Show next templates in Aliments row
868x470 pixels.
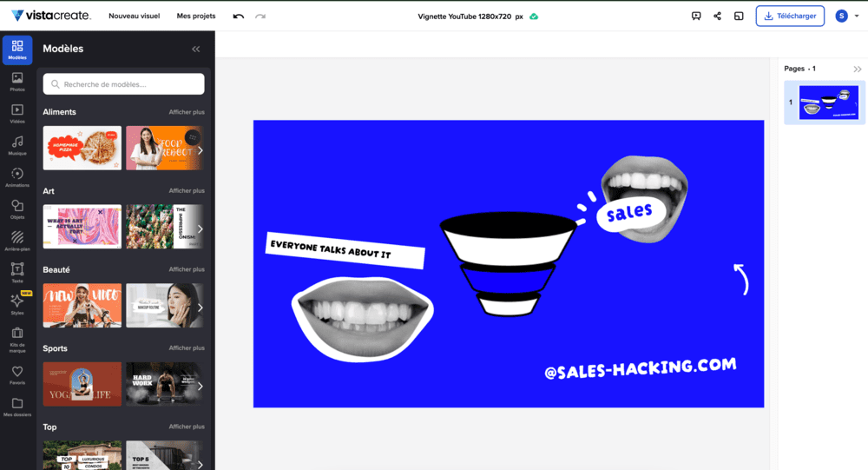pyautogui.click(x=200, y=150)
